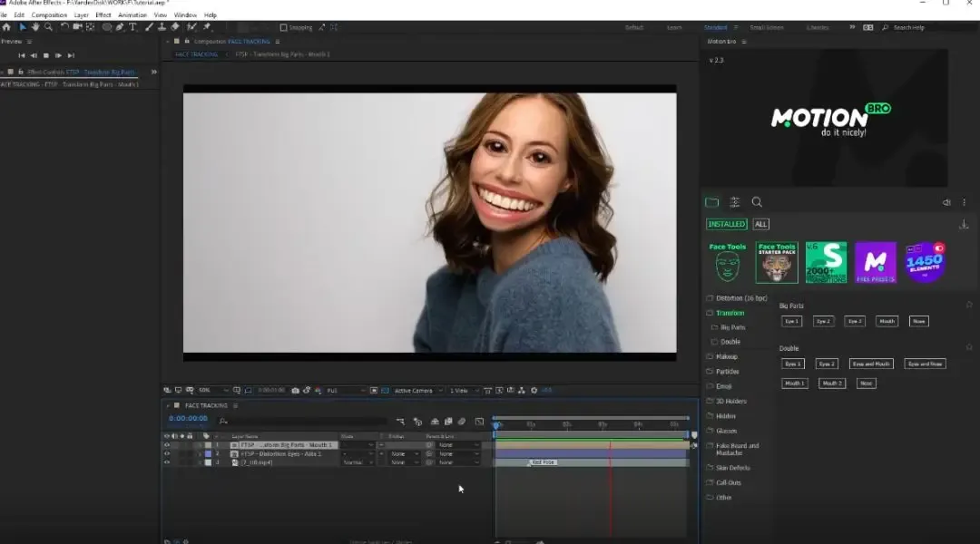Select the Pen tool
Screen dimensions: 980x544
[120, 27]
